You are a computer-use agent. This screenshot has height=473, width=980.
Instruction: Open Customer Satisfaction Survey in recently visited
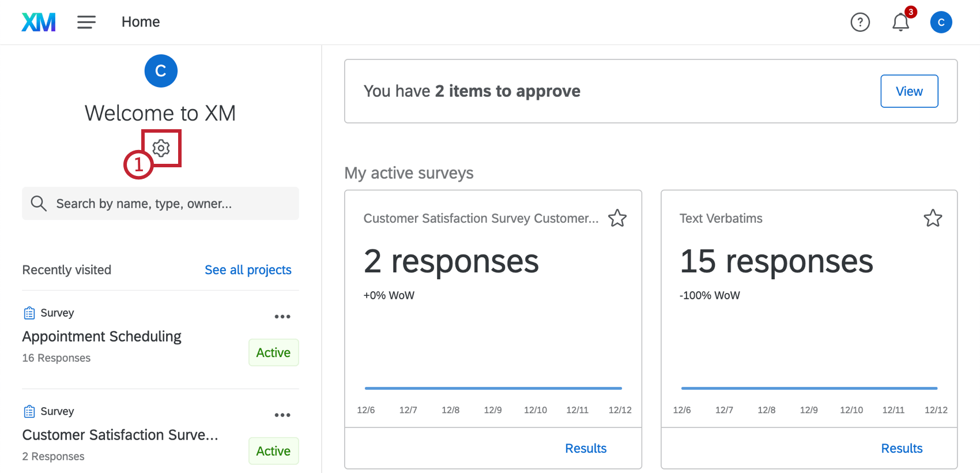[120, 435]
